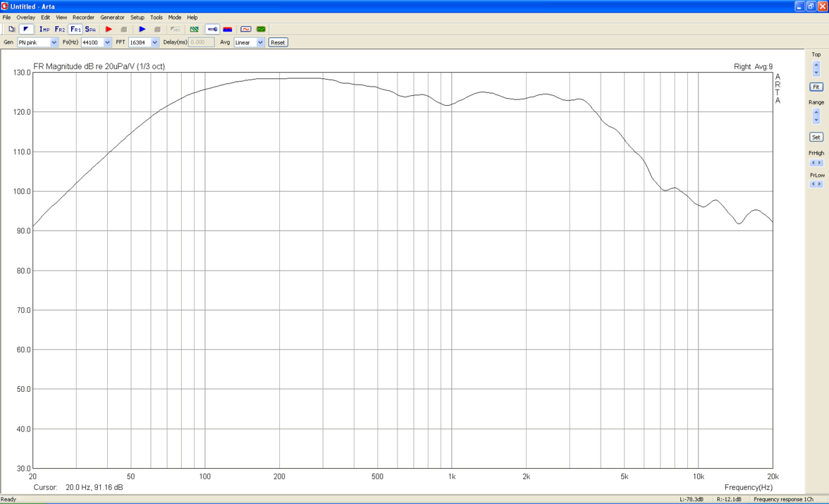Viewport: 829px width, 504px height.
Task: Open the Help menu
Action: 192,18
